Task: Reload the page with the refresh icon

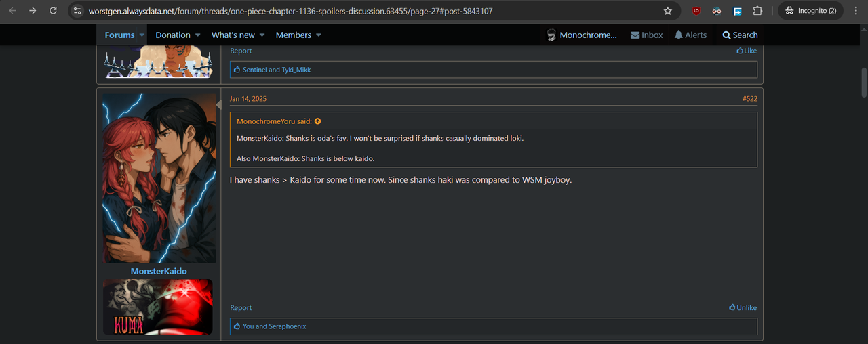Action: [53, 11]
